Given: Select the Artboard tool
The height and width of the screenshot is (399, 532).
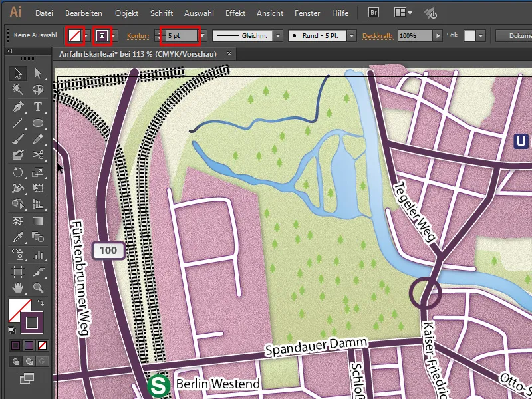Looking at the screenshot, I should 18,272.
